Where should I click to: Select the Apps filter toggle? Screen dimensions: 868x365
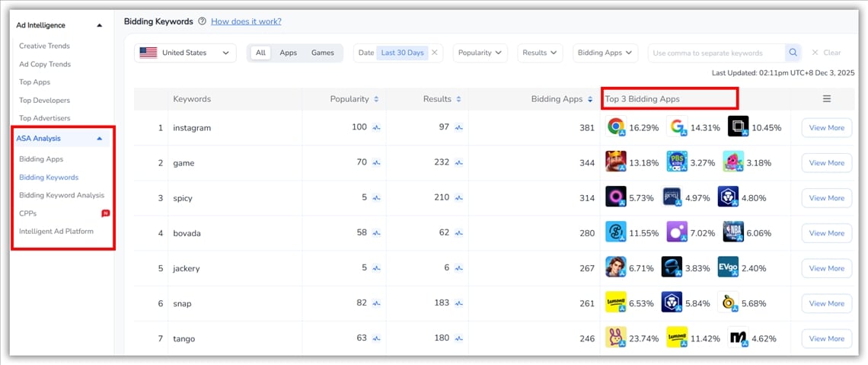click(x=288, y=53)
